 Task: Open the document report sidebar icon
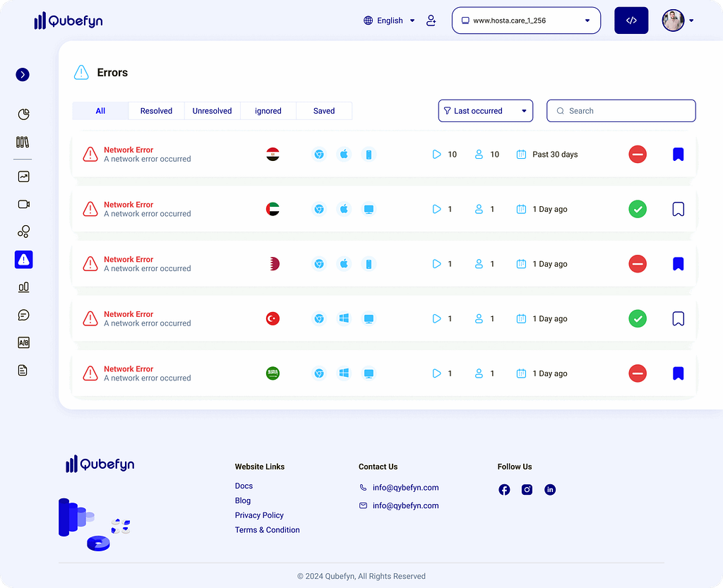tap(23, 370)
